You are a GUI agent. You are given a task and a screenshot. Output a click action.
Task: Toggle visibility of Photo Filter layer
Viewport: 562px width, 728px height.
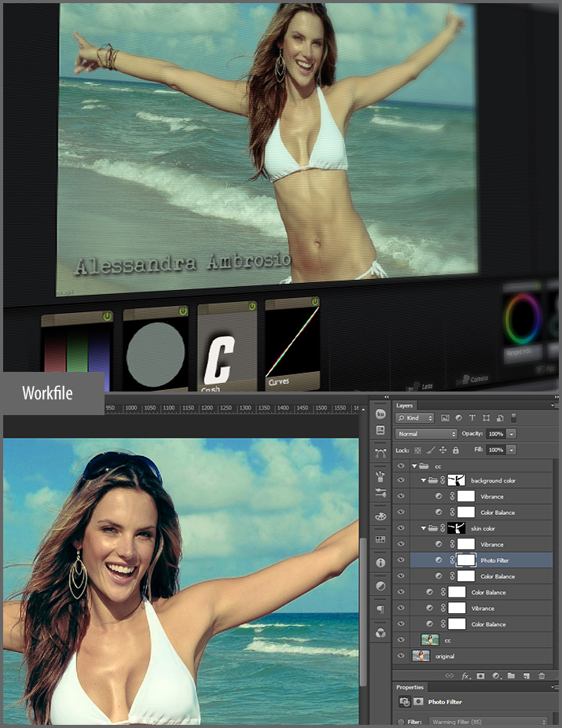pyautogui.click(x=402, y=561)
